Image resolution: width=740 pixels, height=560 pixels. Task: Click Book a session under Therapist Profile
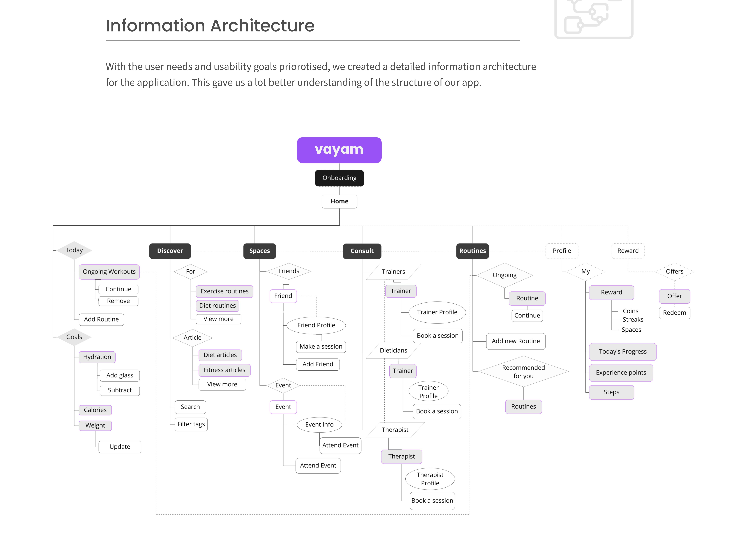pos(432,501)
